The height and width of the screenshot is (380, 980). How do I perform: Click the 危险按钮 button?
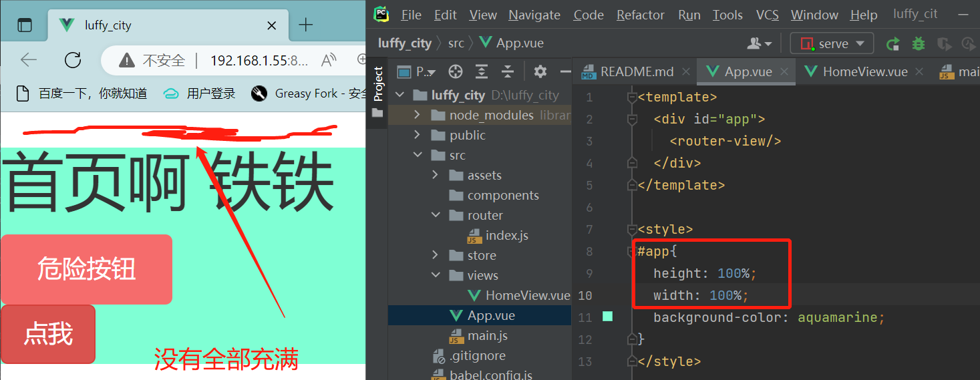point(87,269)
